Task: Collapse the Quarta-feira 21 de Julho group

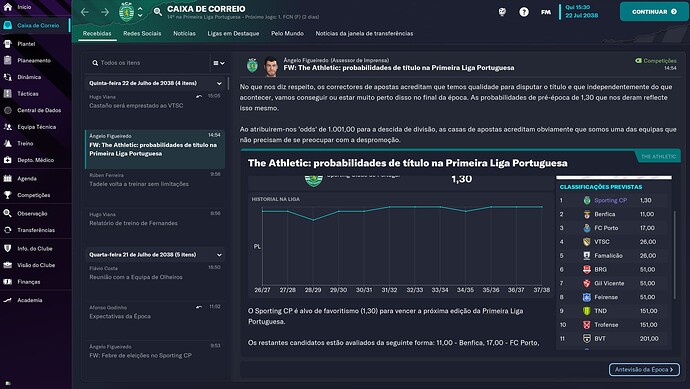Action: pyautogui.click(x=219, y=255)
